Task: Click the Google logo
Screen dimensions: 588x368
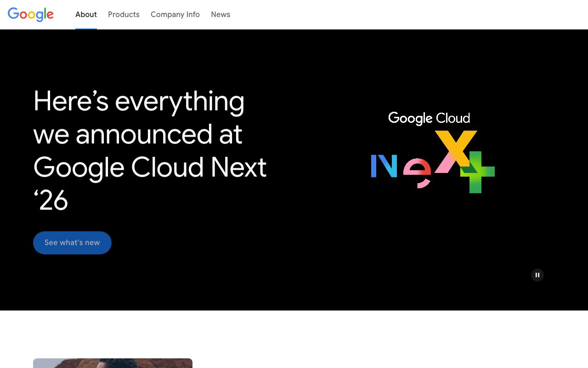Action: pos(31,15)
